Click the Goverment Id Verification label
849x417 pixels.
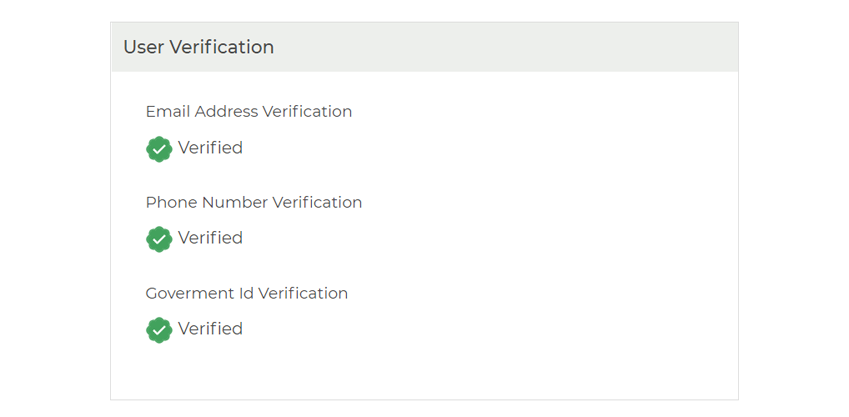246,294
